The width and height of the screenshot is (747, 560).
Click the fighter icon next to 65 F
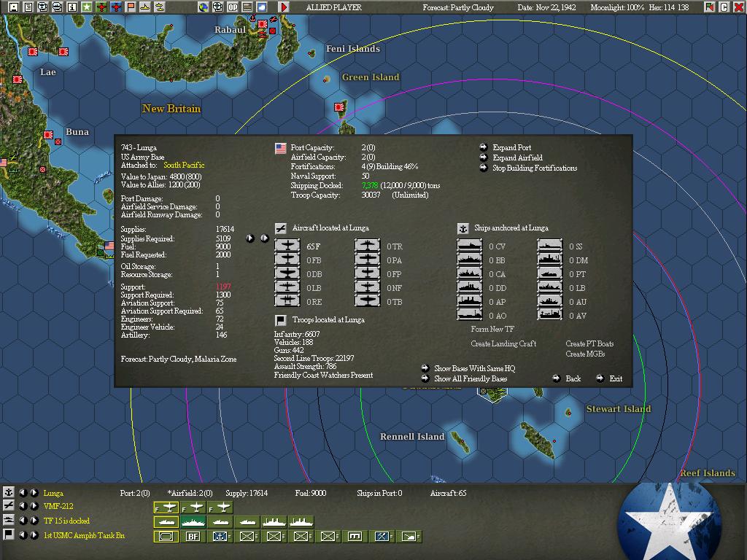coord(287,246)
